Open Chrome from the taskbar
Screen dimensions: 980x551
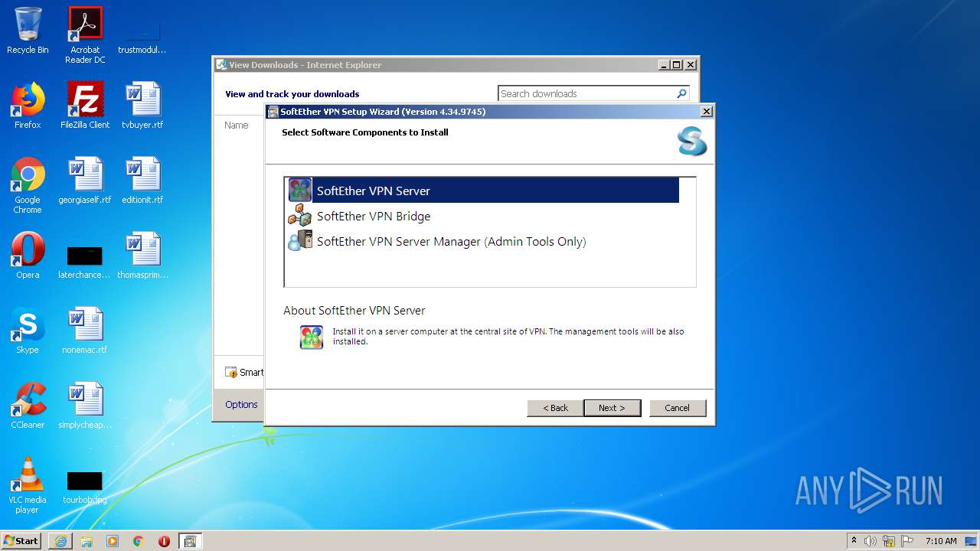coord(139,541)
